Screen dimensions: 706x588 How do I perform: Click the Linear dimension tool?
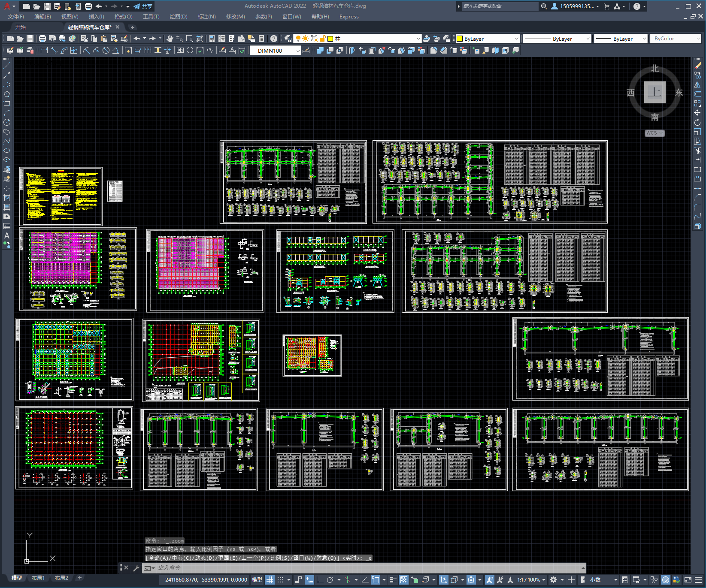point(44,51)
